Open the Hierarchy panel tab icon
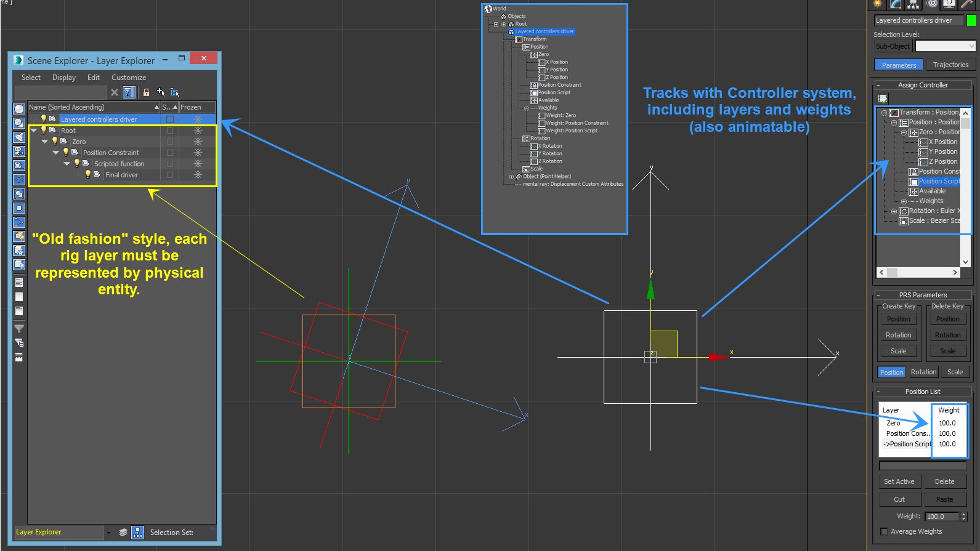Image resolution: width=980 pixels, height=551 pixels. coord(913,4)
